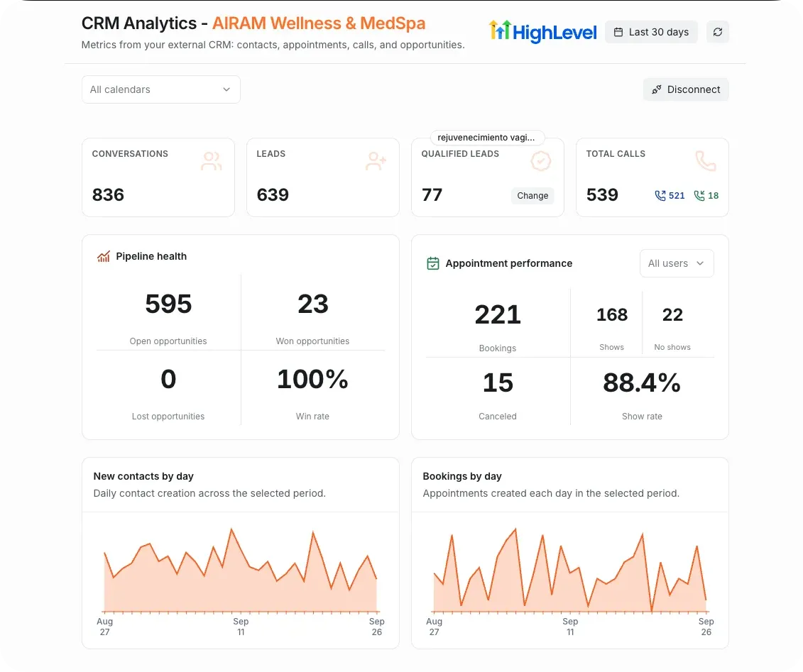803x672 pixels.
Task: Click the New contacts by day heading
Action: 143,476
